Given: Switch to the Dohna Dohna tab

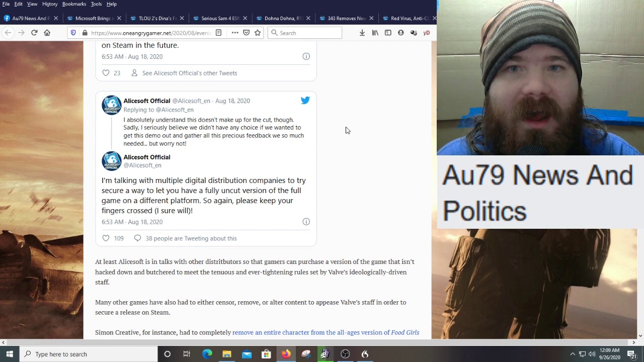Looking at the screenshot, I should pyautogui.click(x=282, y=18).
